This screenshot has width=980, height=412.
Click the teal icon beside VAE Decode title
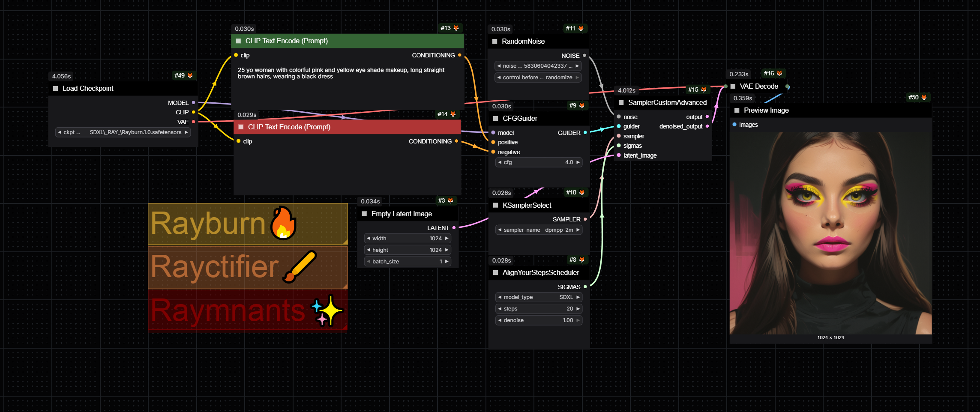787,86
